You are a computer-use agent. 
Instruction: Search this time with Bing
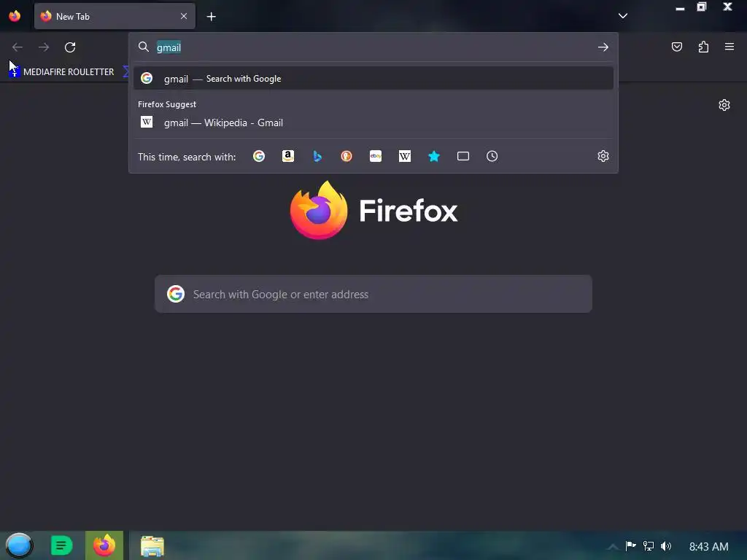click(317, 156)
